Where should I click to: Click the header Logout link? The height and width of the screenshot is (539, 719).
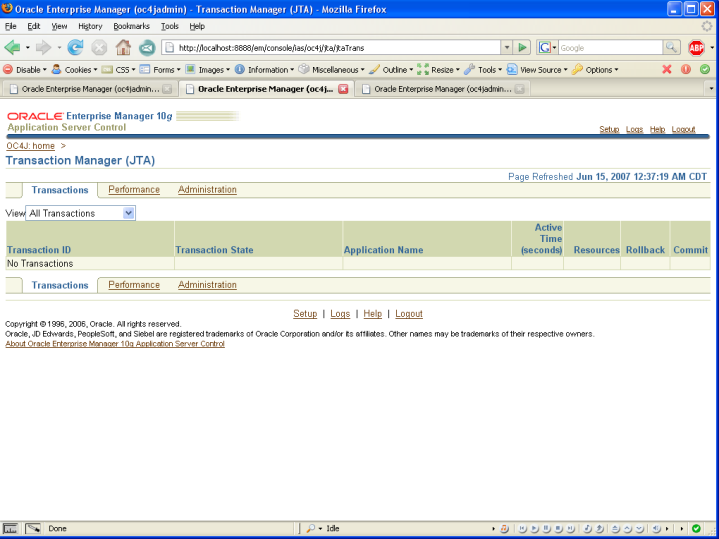coord(684,129)
